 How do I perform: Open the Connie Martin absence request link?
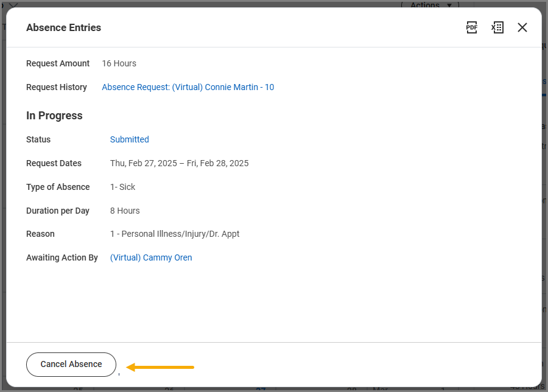click(x=188, y=87)
